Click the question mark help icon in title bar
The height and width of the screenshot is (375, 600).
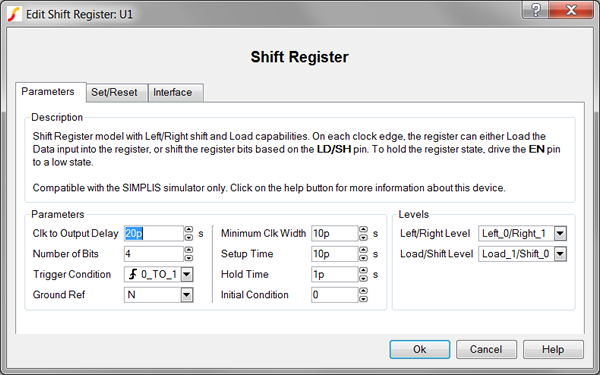click(535, 10)
